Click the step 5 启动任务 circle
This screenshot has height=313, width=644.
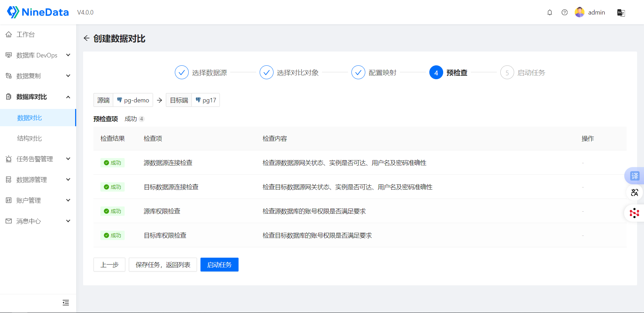(x=507, y=72)
